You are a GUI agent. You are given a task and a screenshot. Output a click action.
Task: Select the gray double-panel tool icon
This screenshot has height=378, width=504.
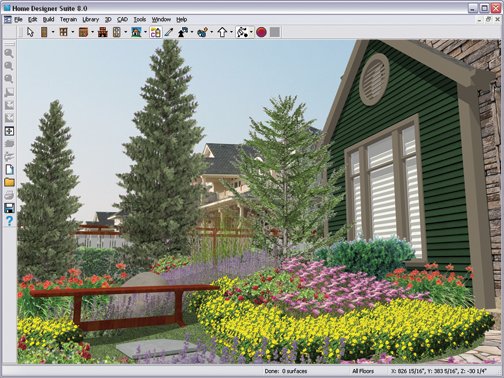(x=116, y=32)
